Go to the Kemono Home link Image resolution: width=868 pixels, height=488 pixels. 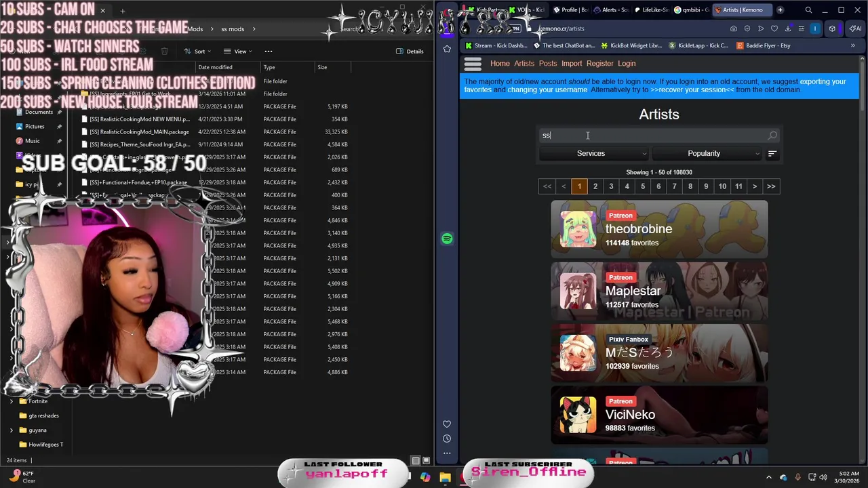click(500, 64)
